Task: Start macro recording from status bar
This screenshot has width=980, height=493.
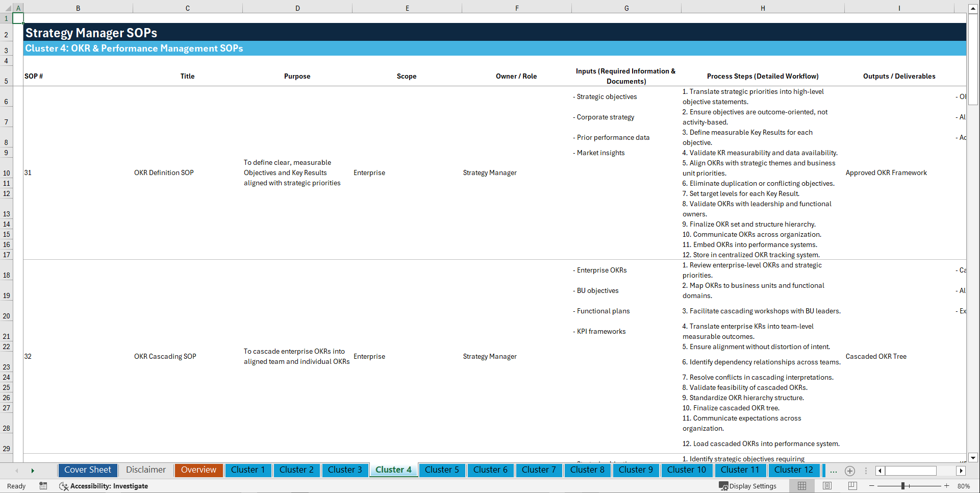Action: tap(43, 486)
